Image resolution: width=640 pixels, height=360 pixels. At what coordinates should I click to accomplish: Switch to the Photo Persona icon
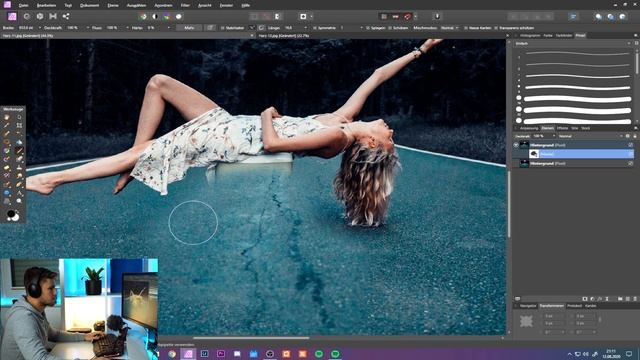click(x=12, y=16)
